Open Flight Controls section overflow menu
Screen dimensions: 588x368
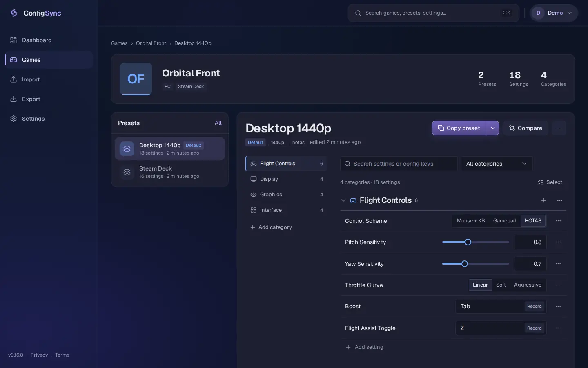[x=560, y=200]
